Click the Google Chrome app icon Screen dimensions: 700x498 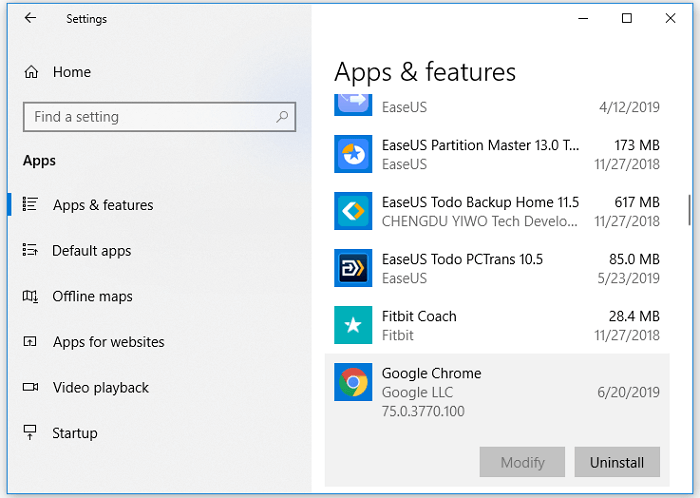pyautogui.click(x=353, y=382)
